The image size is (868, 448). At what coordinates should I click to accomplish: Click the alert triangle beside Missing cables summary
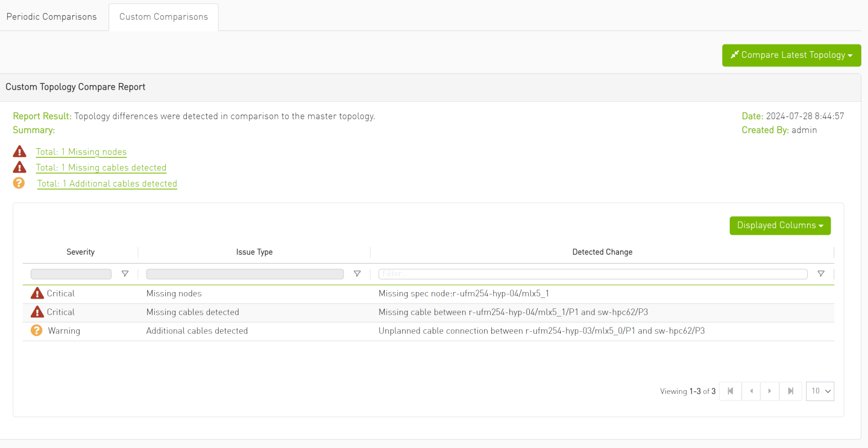(19, 167)
